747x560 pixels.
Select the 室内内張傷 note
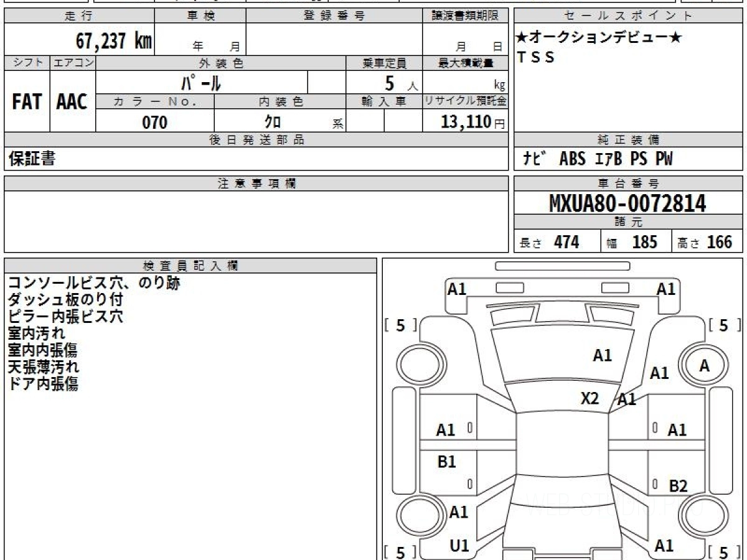pos(43,350)
